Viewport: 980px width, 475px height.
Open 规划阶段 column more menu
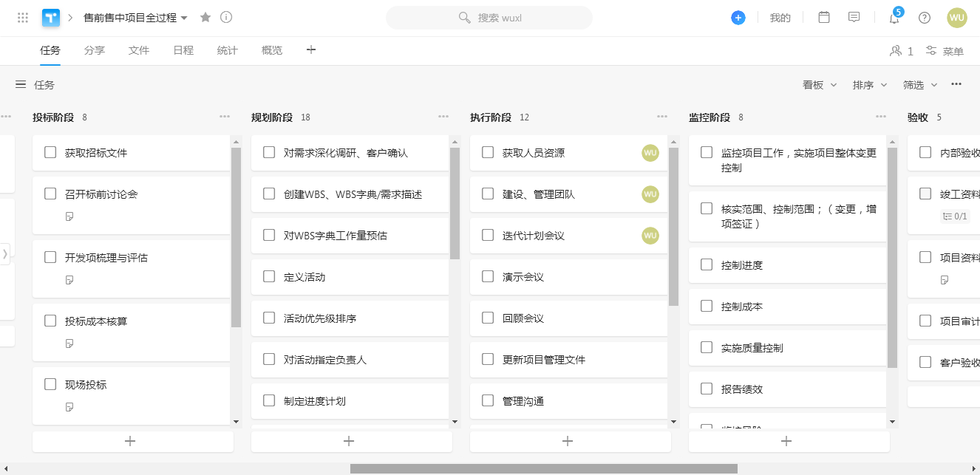(x=443, y=117)
